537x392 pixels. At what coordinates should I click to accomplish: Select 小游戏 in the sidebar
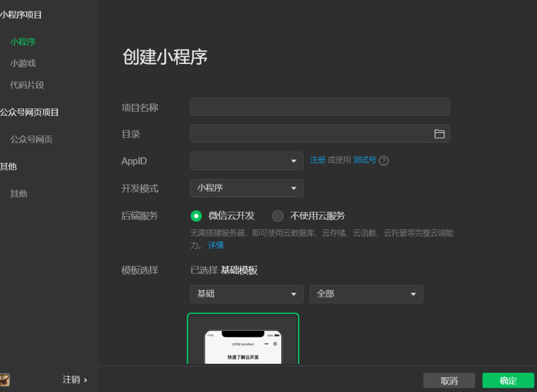coord(23,63)
